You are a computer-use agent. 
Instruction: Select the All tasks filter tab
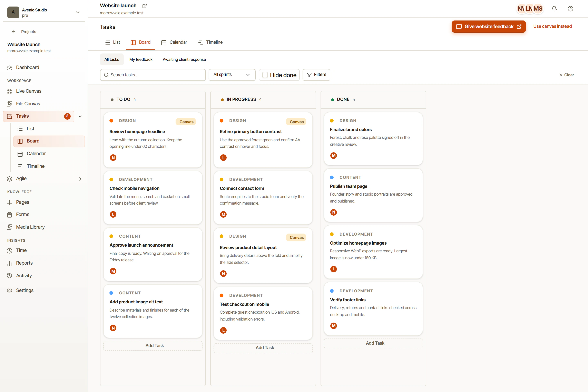[112, 59]
